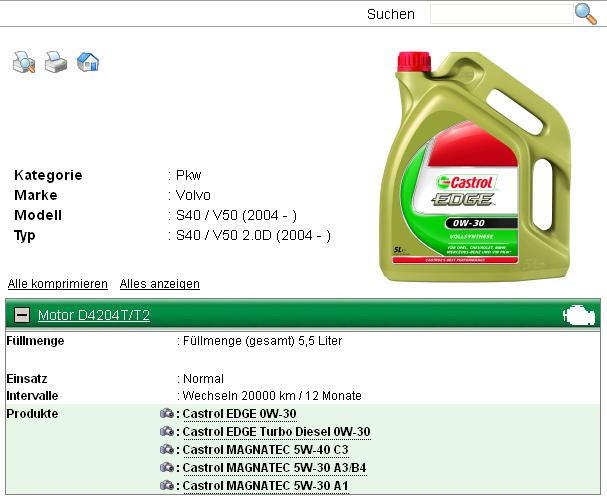Viewport: 607px width, 499px height.
Task: Select 'Wechseln 20000 km / 12 Monate' text
Action: (272, 396)
